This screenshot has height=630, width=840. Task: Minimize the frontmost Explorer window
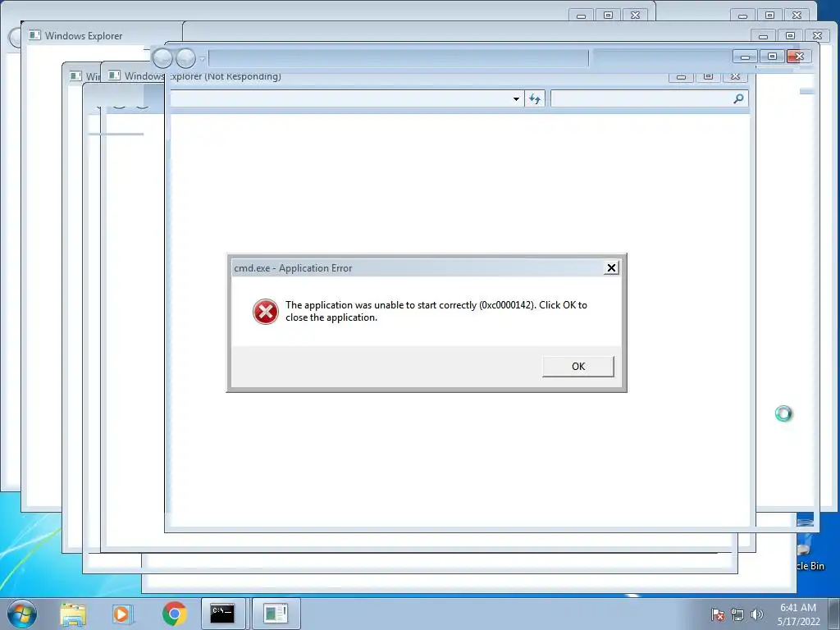[745, 57]
